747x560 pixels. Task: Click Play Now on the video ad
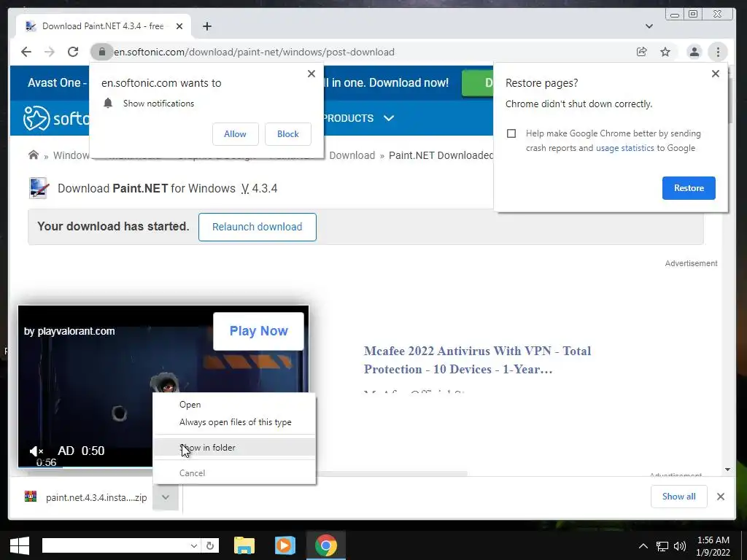coord(259,331)
